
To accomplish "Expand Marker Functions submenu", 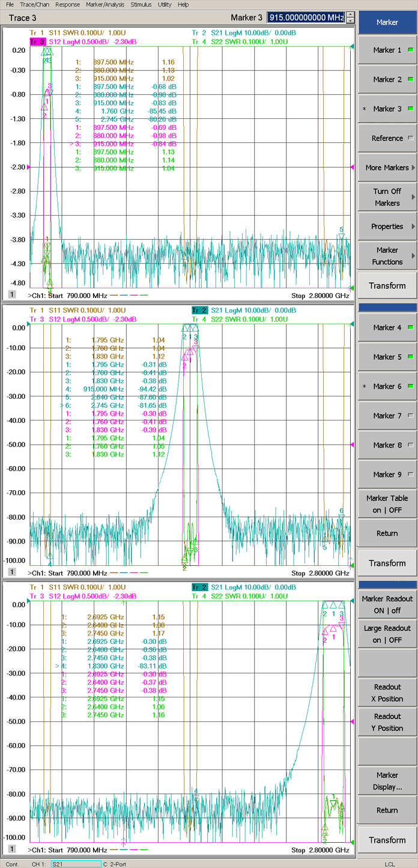I will click(x=387, y=256).
